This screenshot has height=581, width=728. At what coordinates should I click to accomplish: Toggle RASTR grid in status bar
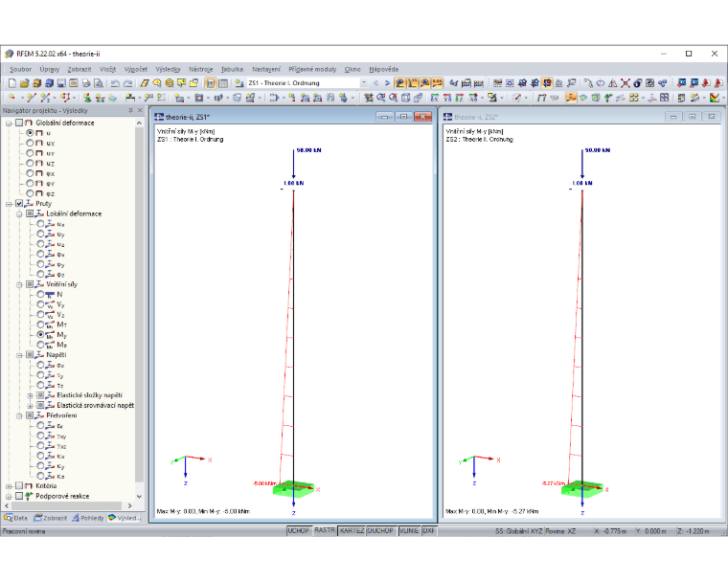click(325, 530)
